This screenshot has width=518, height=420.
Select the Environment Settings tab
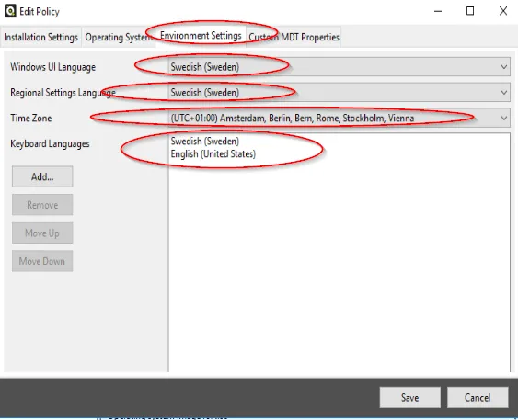[x=201, y=35]
